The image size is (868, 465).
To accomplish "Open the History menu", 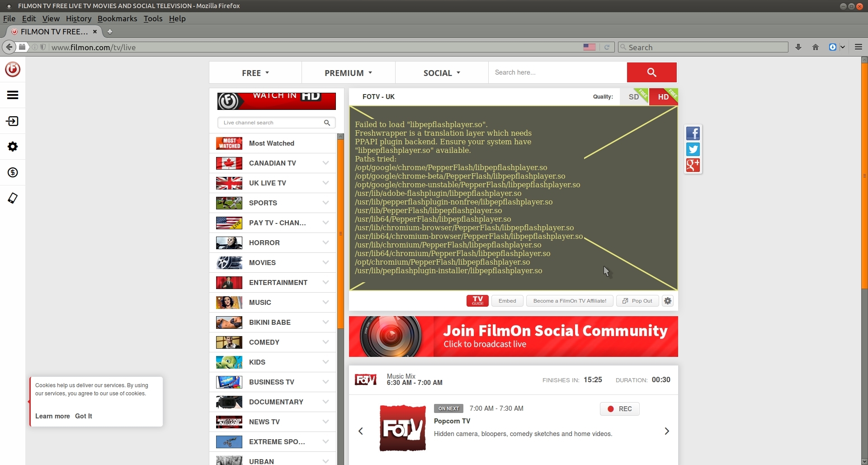I will [x=79, y=19].
